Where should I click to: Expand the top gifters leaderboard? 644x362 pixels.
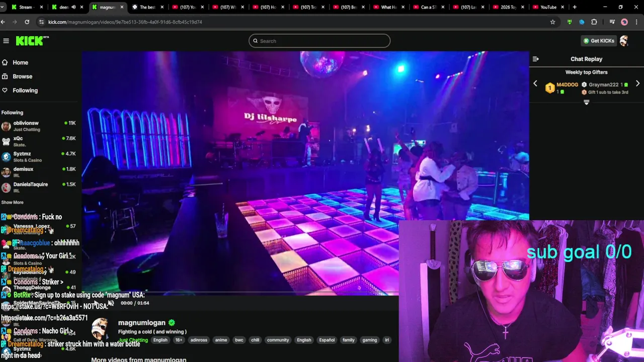(586, 102)
